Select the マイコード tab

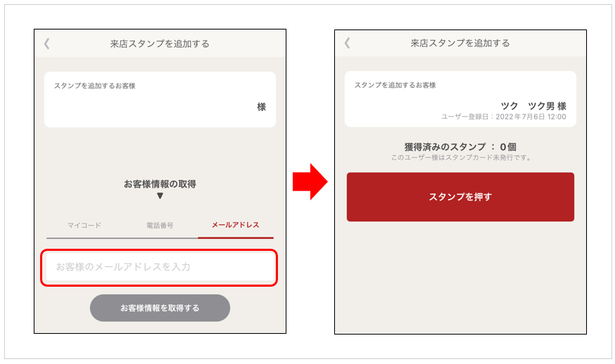pyautogui.click(x=84, y=226)
